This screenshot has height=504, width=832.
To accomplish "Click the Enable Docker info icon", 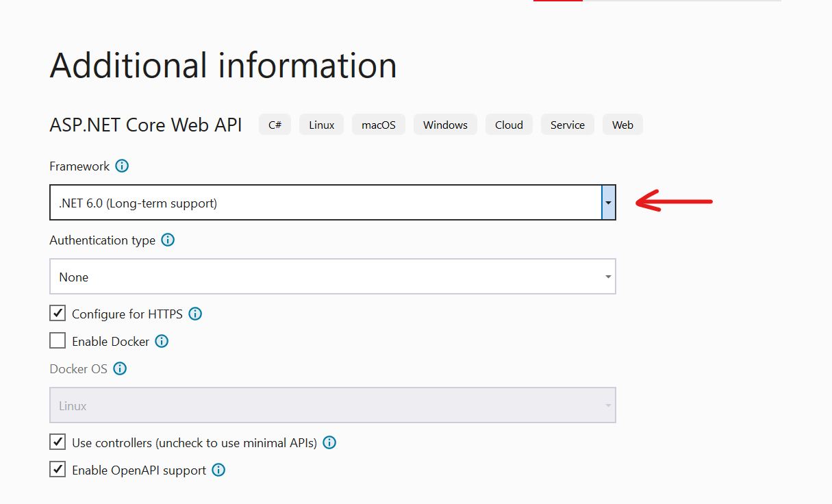I will coord(162,341).
